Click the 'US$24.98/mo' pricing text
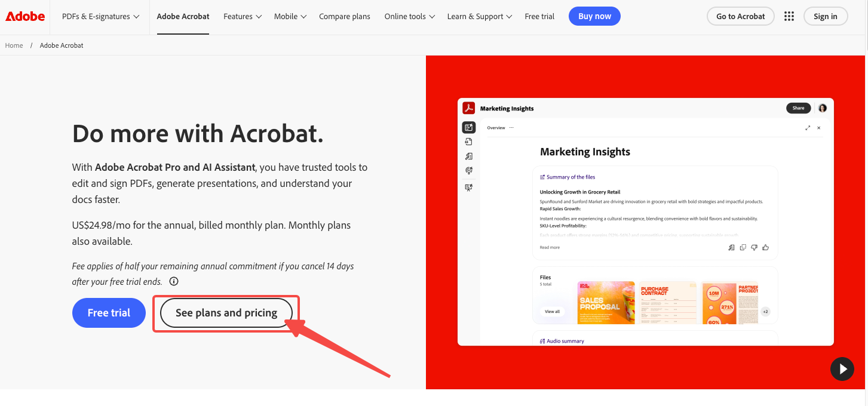The height and width of the screenshot is (406, 868). point(103,226)
